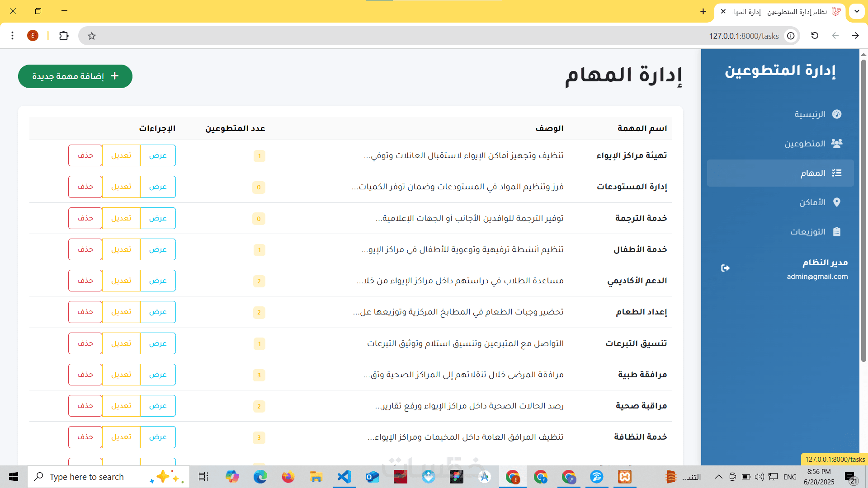Show hidden system tray icons chevron
The width and height of the screenshot is (868, 488).
pyautogui.click(x=718, y=477)
